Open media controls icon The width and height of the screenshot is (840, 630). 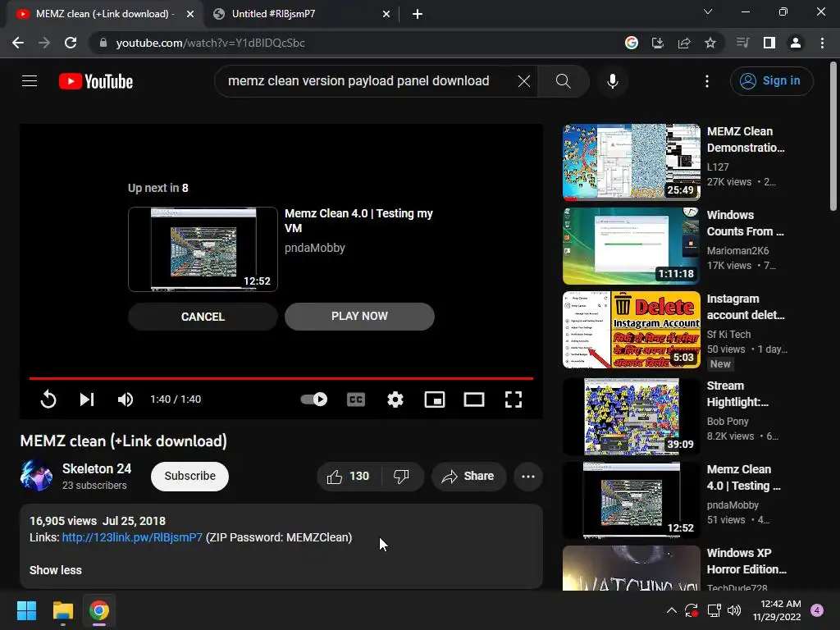click(742, 43)
